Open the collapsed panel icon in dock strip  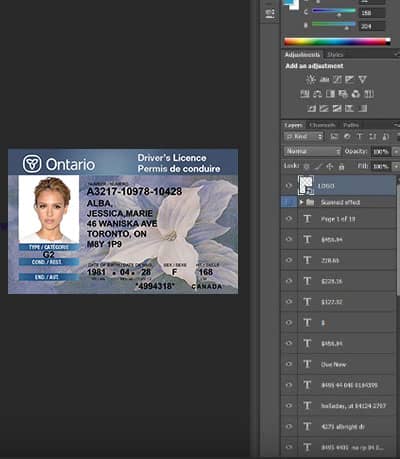(x=270, y=13)
